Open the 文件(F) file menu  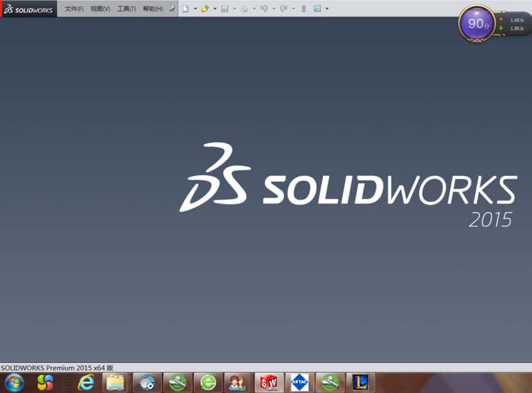pyautogui.click(x=74, y=9)
